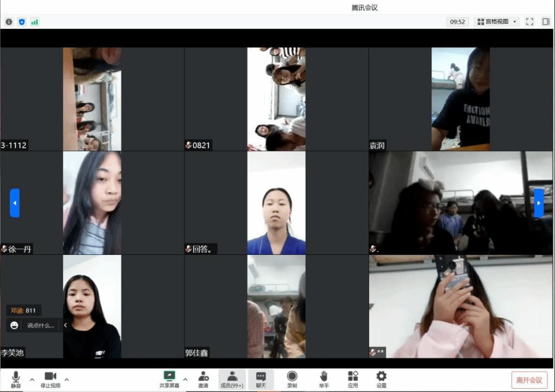The width and height of the screenshot is (555, 392).
Task: Open the meeting info icon
Action: click(9, 22)
